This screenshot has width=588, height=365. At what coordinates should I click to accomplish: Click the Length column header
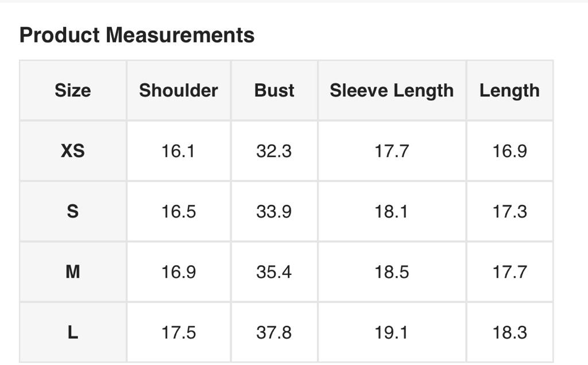pyautogui.click(x=509, y=91)
